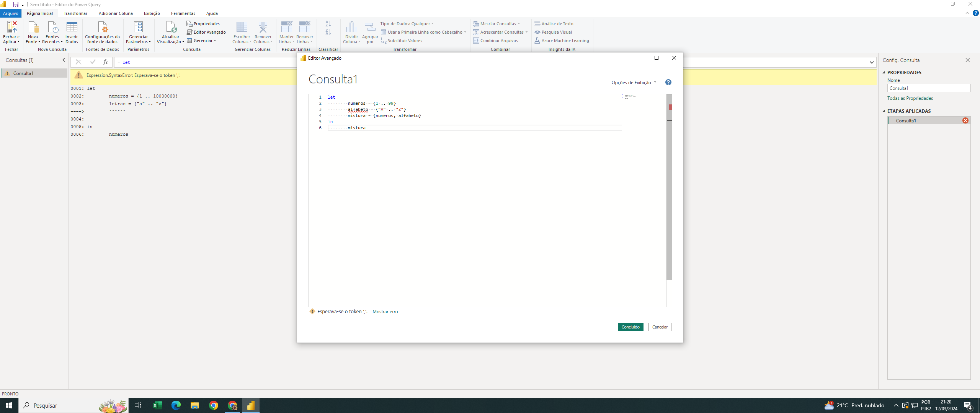Image resolution: width=980 pixels, height=413 pixels.
Task: Switch to Exibição tab
Action: tap(152, 13)
